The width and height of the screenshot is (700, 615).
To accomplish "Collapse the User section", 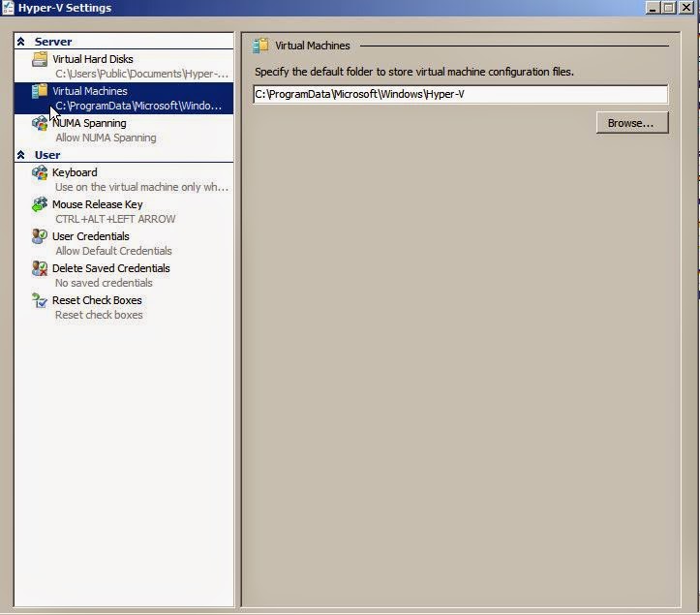I will [20, 155].
